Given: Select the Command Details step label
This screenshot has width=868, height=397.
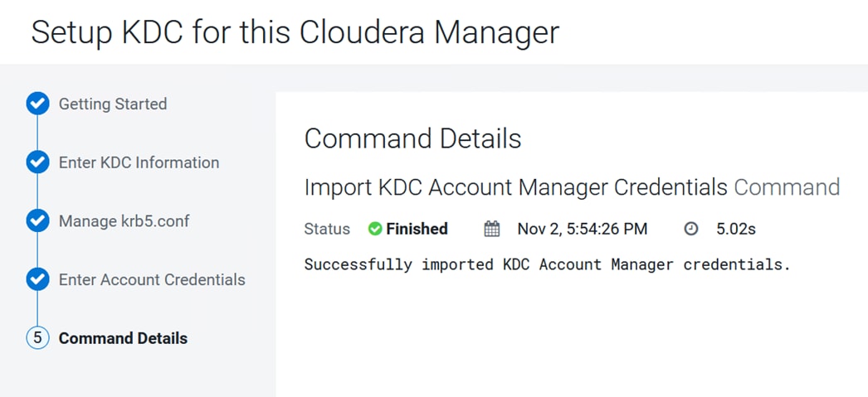Looking at the screenshot, I should pos(123,338).
